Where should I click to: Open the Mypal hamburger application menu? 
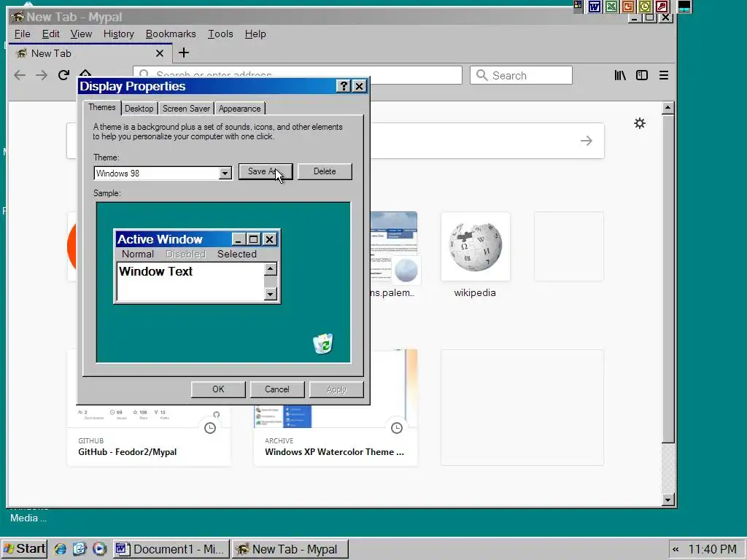pos(664,75)
